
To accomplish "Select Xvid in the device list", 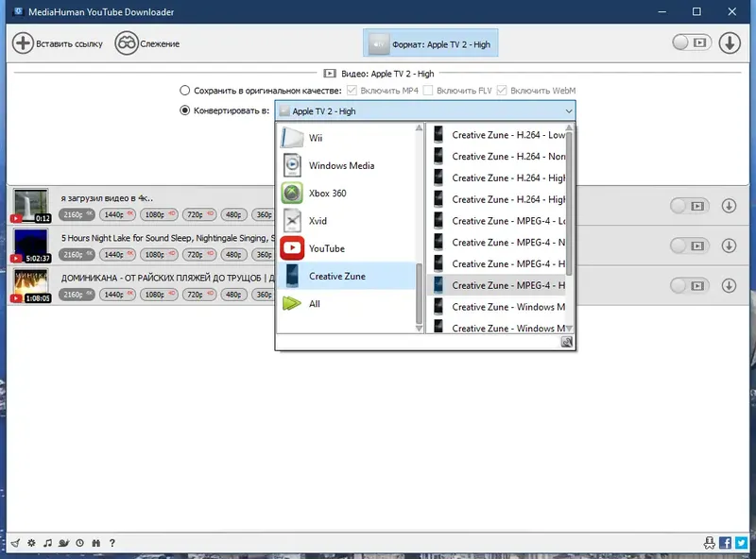I will 346,221.
